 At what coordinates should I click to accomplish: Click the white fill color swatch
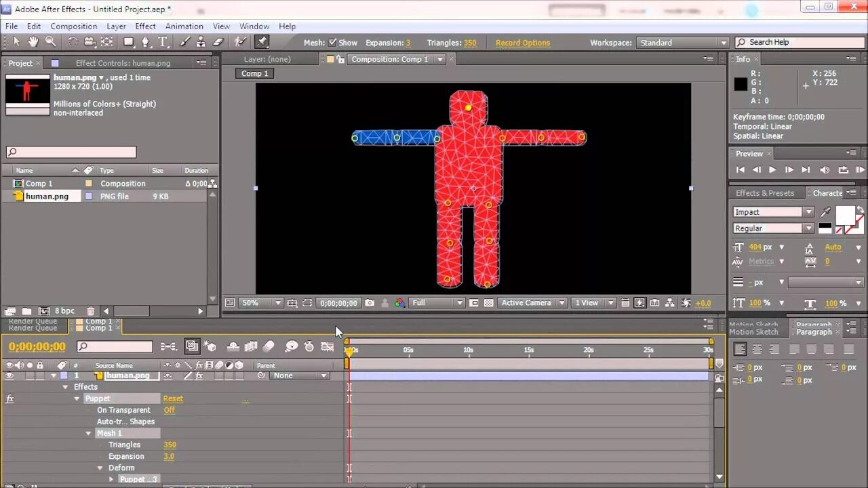tap(845, 216)
